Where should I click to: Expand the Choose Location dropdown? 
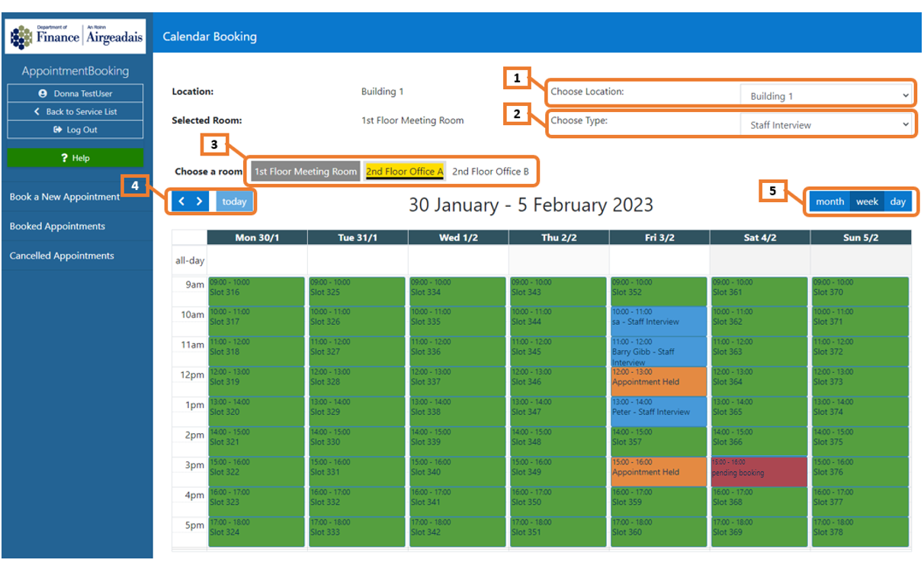[826, 96]
